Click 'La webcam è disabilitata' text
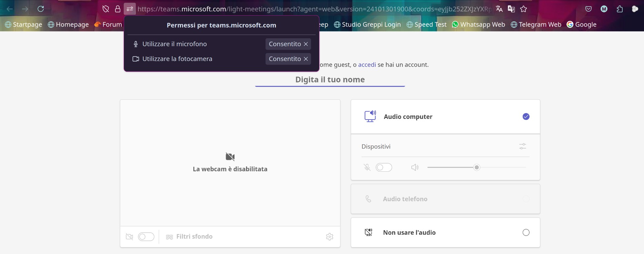644x254 pixels. pyautogui.click(x=230, y=169)
